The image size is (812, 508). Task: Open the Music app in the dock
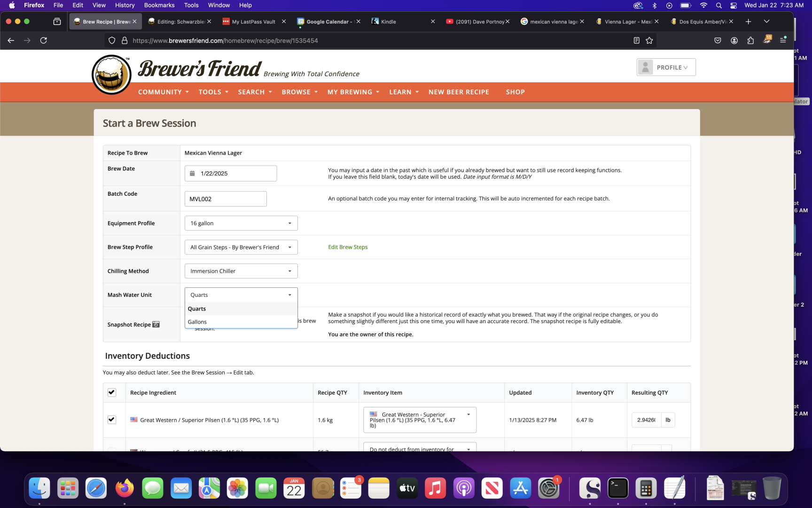point(436,488)
